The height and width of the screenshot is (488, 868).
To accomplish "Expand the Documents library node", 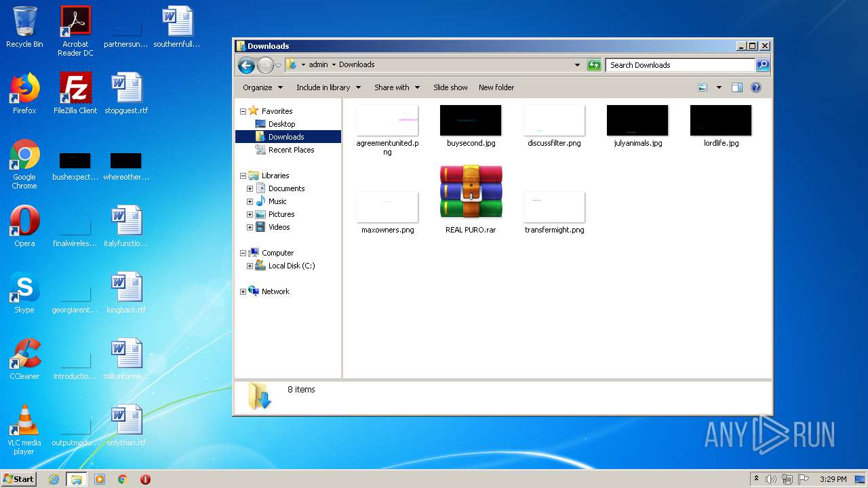I will [250, 188].
